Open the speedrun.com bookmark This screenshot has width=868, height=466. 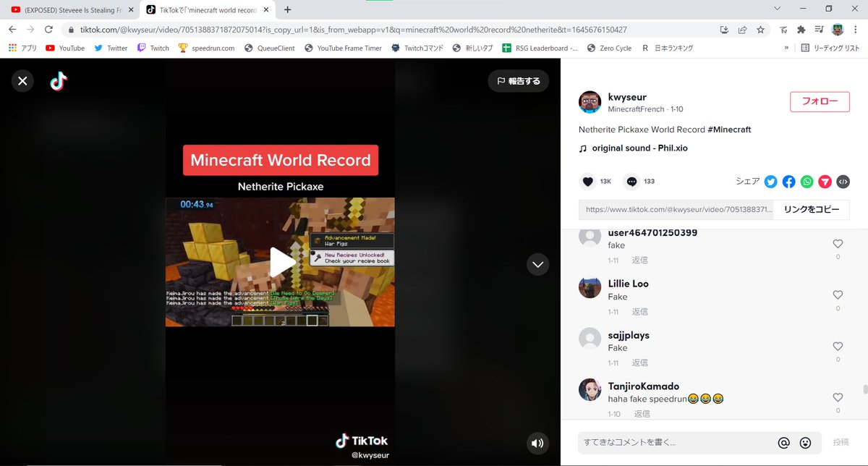[206, 48]
